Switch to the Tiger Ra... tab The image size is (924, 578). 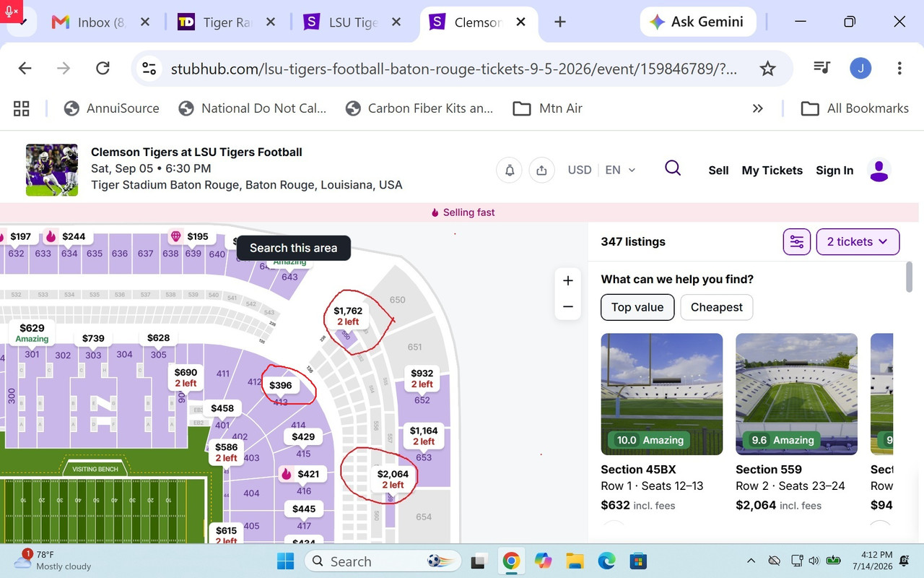tap(215, 22)
